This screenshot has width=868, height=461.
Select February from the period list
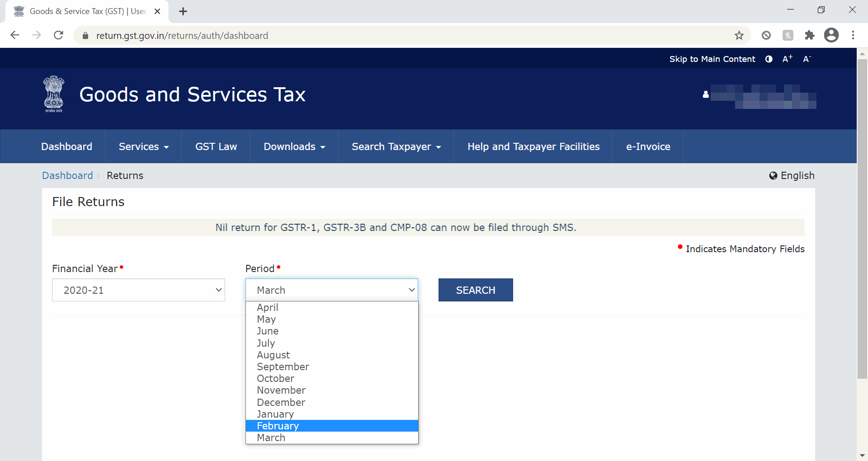(332, 426)
